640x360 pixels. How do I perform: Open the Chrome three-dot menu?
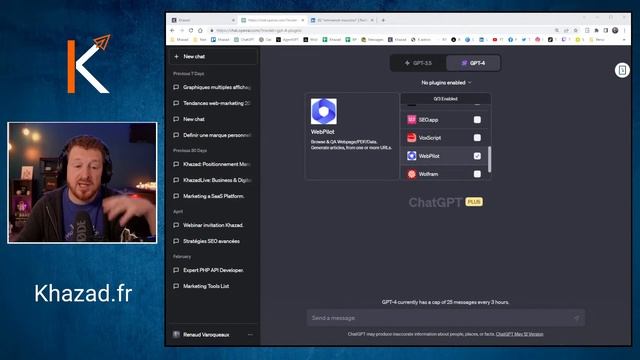click(624, 30)
